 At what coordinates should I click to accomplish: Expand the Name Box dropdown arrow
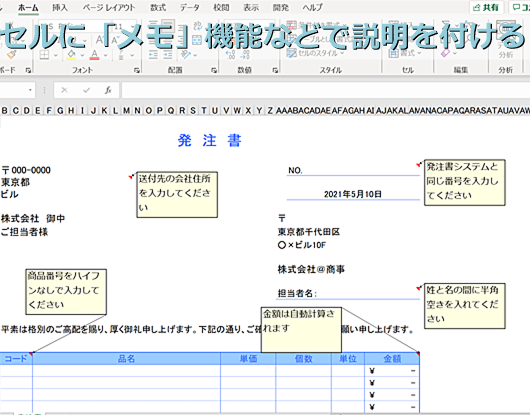tap(30, 90)
